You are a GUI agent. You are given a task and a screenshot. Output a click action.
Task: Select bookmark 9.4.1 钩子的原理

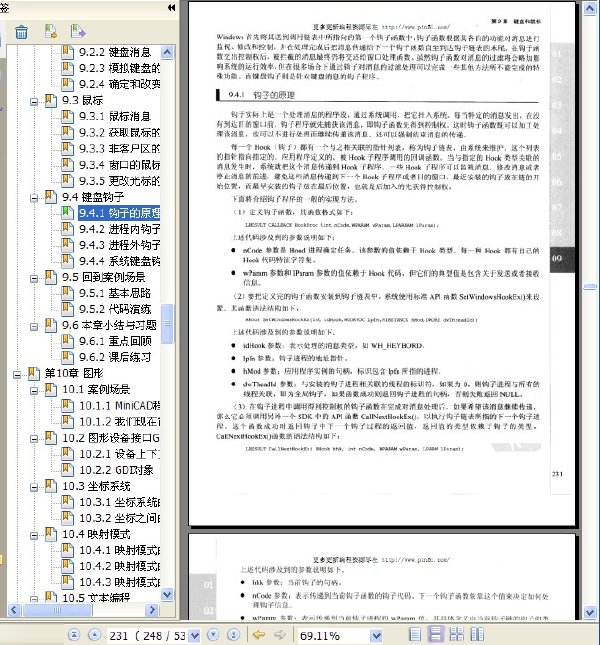tap(119, 213)
